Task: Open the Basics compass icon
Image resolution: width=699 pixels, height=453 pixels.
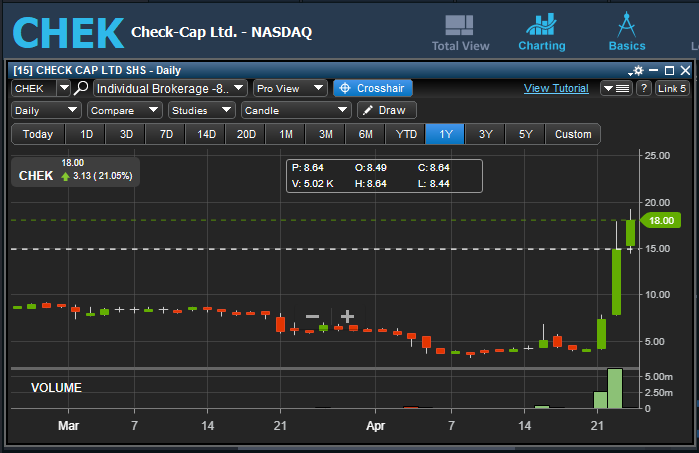Action: pyautogui.click(x=626, y=32)
